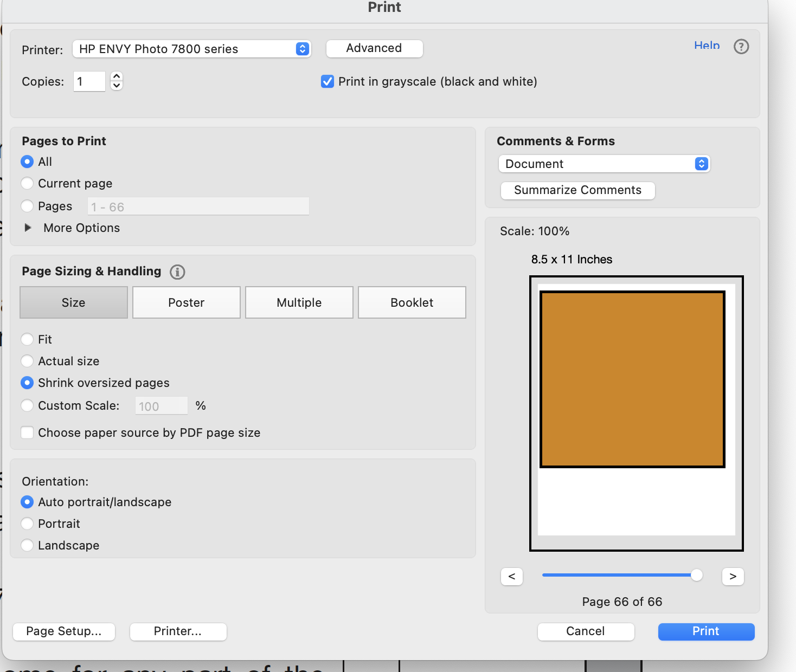Click the blue Print button
The width and height of the screenshot is (796, 672).
(705, 631)
